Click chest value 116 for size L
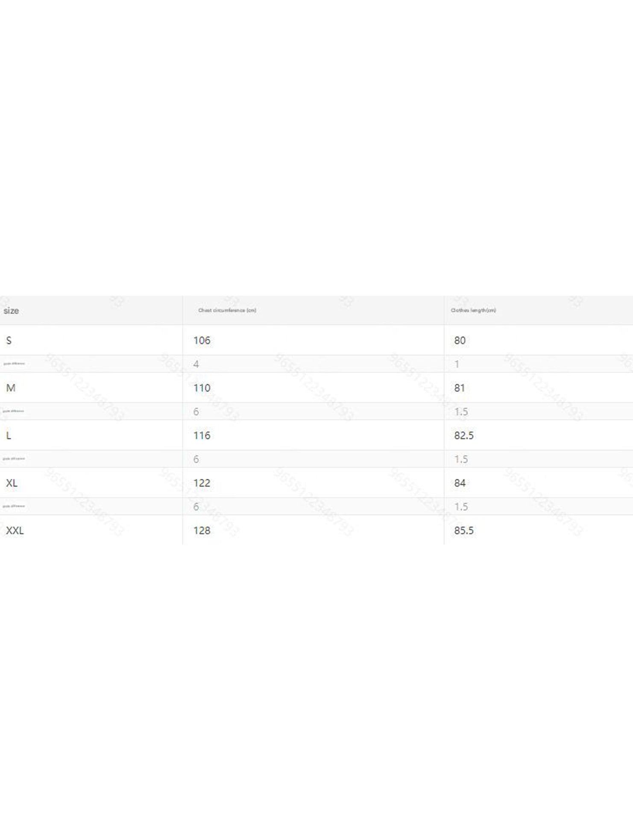This screenshot has height=840, width=633. [202, 435]
